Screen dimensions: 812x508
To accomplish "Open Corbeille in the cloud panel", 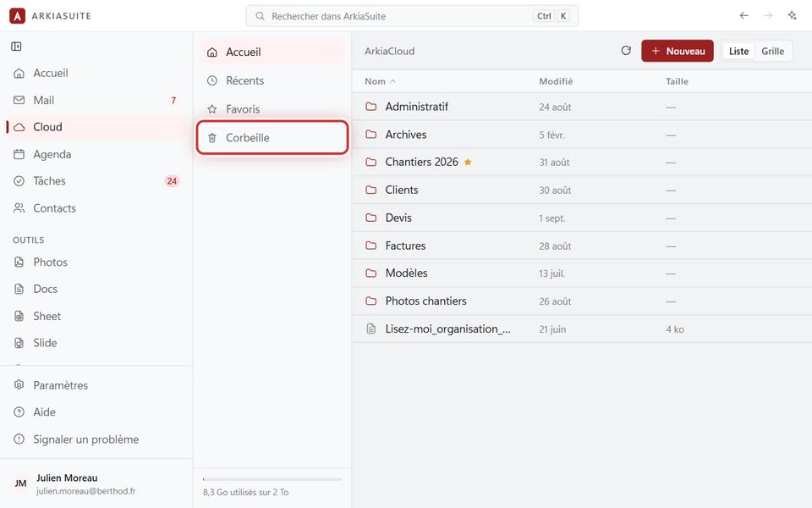I will [272, 137].
